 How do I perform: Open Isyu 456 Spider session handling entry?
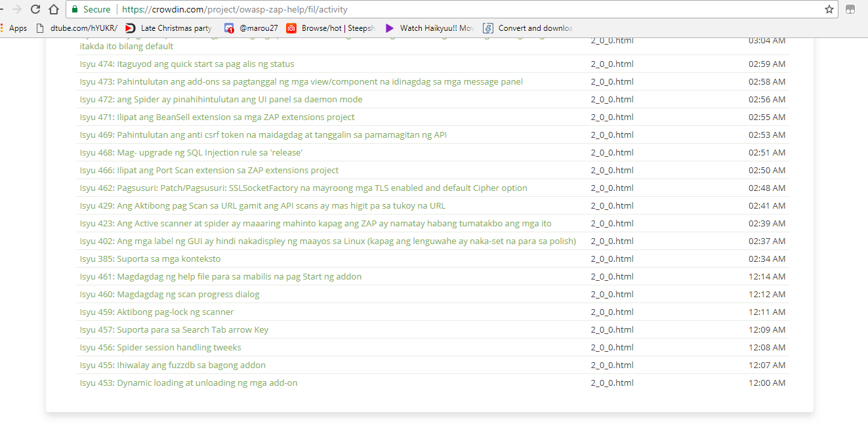pos(161,348)
